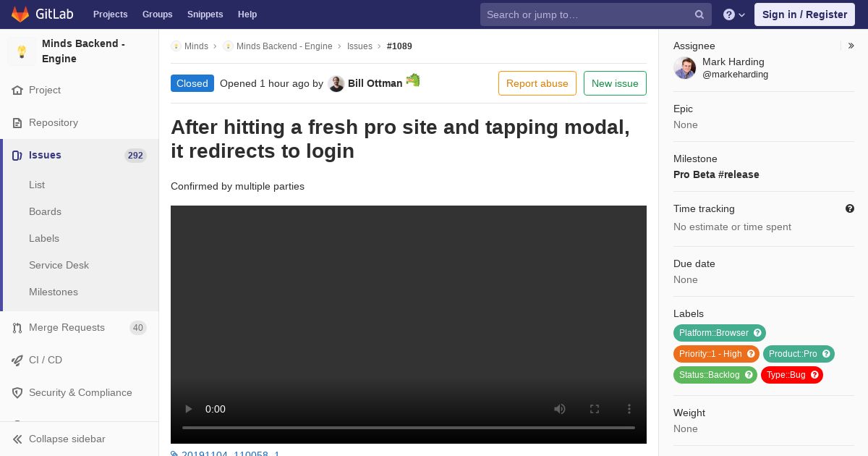Click the Type::Bug label help icon

[814, 375]
